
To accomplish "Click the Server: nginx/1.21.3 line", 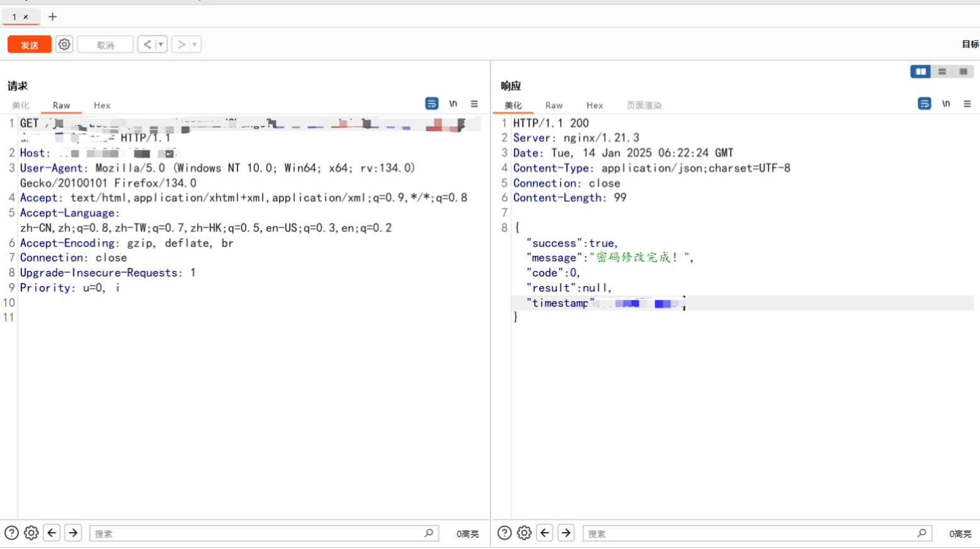I will tap(576, 137).
